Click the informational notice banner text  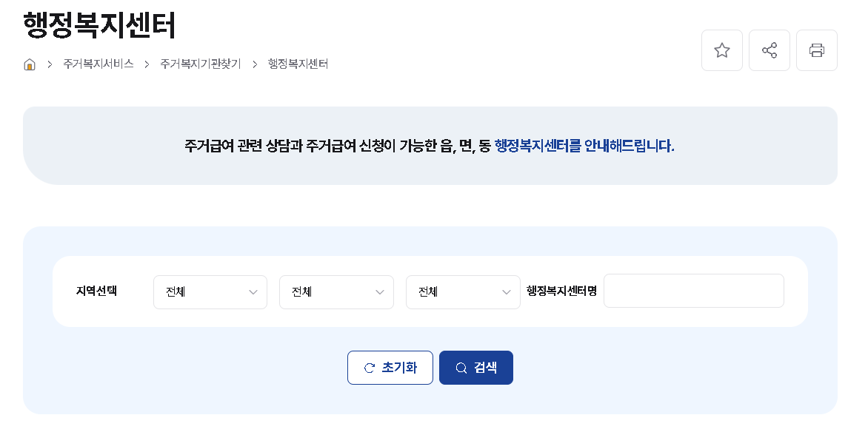click(x=430, y=146)
